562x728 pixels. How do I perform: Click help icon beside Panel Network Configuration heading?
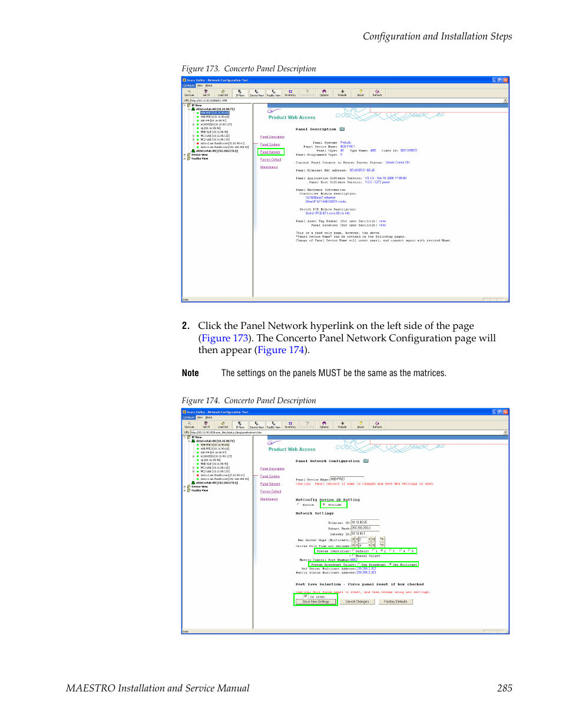366,461
